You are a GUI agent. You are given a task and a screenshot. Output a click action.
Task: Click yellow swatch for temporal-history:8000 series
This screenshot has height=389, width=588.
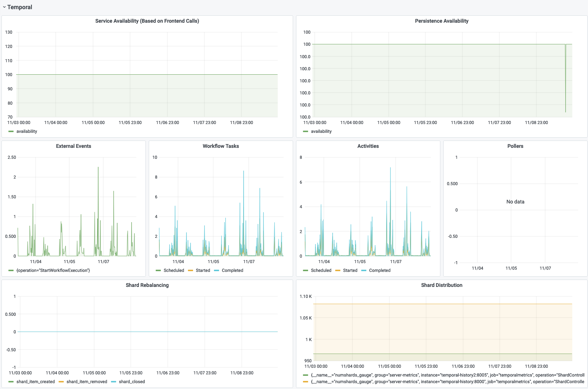(306, 382)
